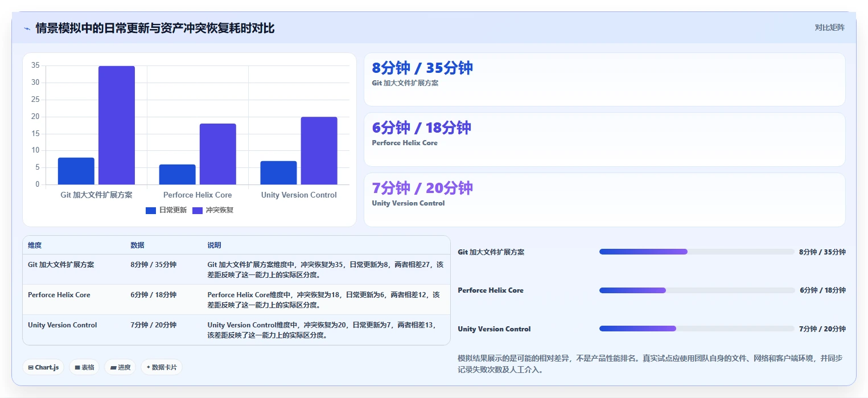The width and height of the screenshot is (868, 398).
Task: Click the 对比矩阵 tag in the header
Action: 830,27
